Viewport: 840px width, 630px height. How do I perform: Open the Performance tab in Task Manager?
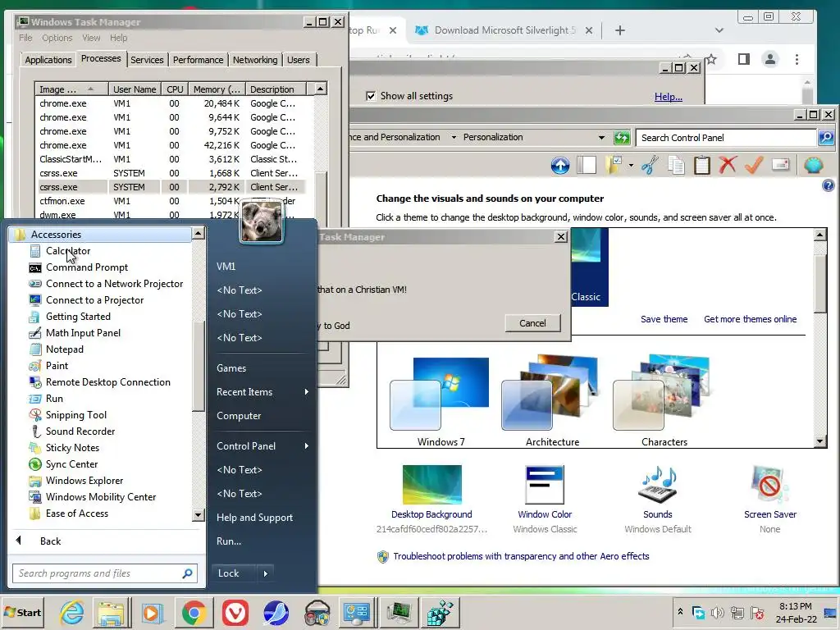(198, 59)
